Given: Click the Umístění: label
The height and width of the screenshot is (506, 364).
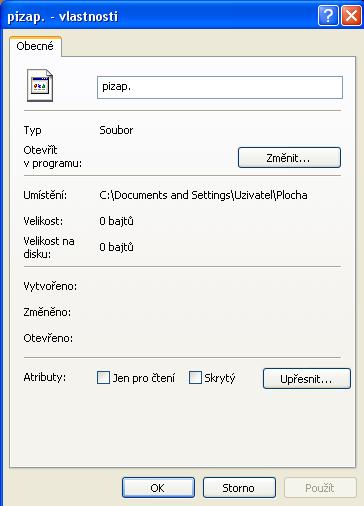Looking at the screenshot, I should (x=45, y=195).
